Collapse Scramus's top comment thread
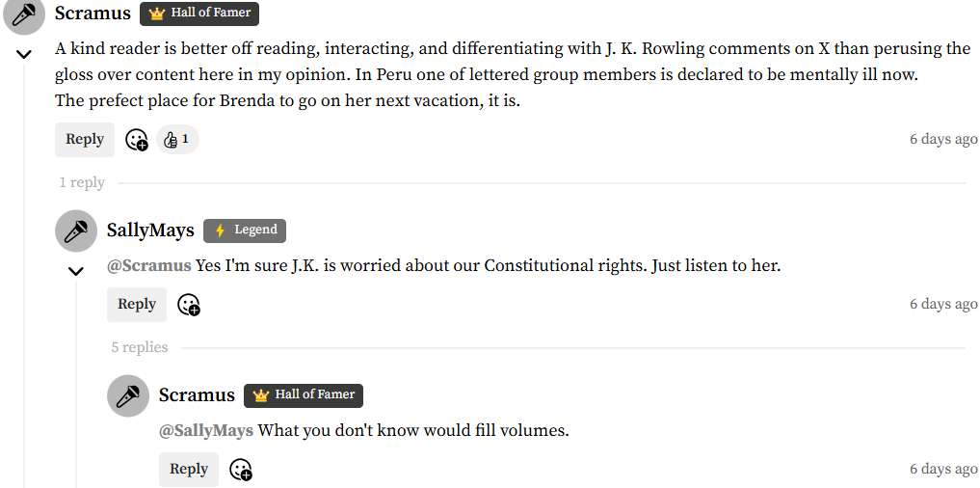Image resolution: width=980 pixels, height=488 pixels. point(24,55)
